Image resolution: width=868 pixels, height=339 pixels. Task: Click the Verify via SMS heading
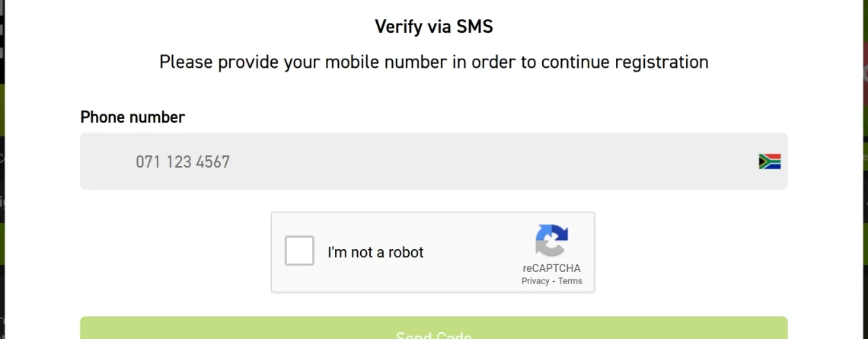[x=434, y=27]
